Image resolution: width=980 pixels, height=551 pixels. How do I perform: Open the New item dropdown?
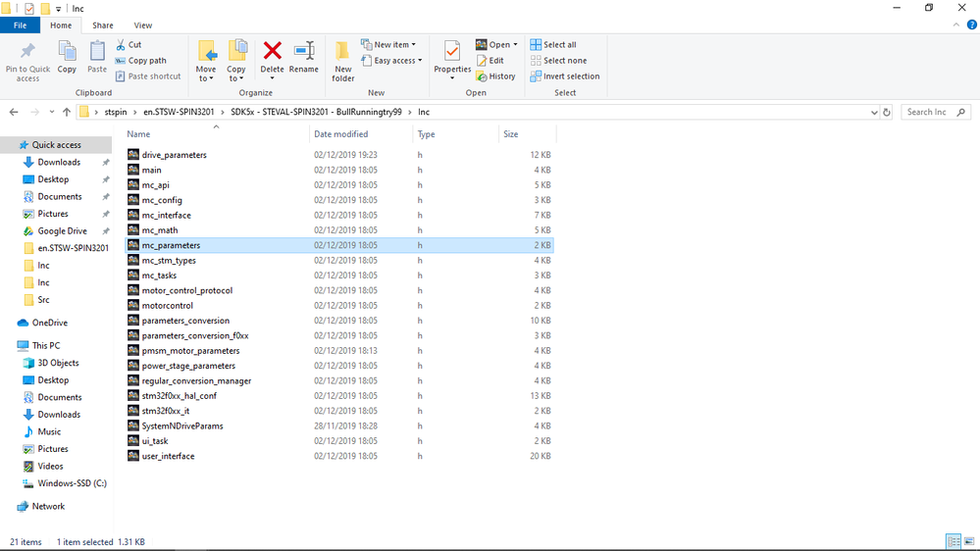388,44
